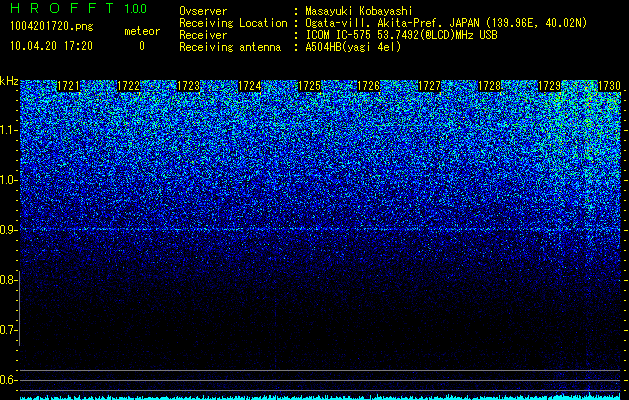The width and height of the screenshot is (629, 400).
Task: Click observer name Masayuki Kobayashi
Action: pos(359,11)
